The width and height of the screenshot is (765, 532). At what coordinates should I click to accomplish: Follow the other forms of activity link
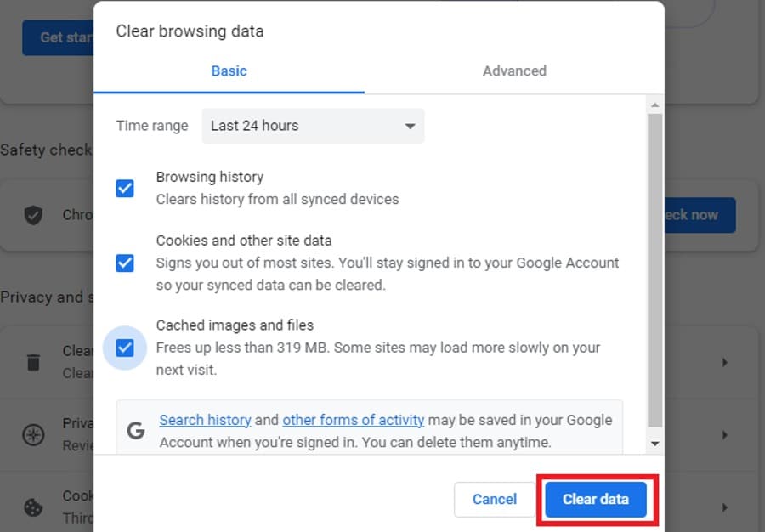tap(353, 420)
